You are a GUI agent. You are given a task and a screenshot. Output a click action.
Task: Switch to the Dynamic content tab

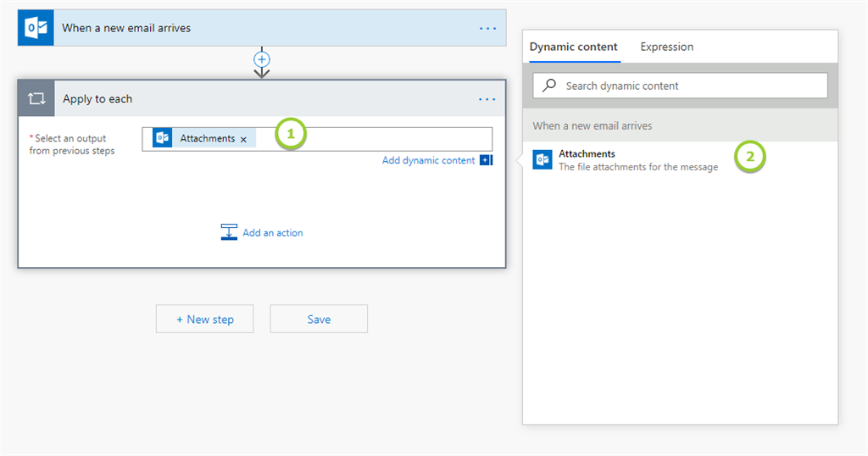[573, 47]
